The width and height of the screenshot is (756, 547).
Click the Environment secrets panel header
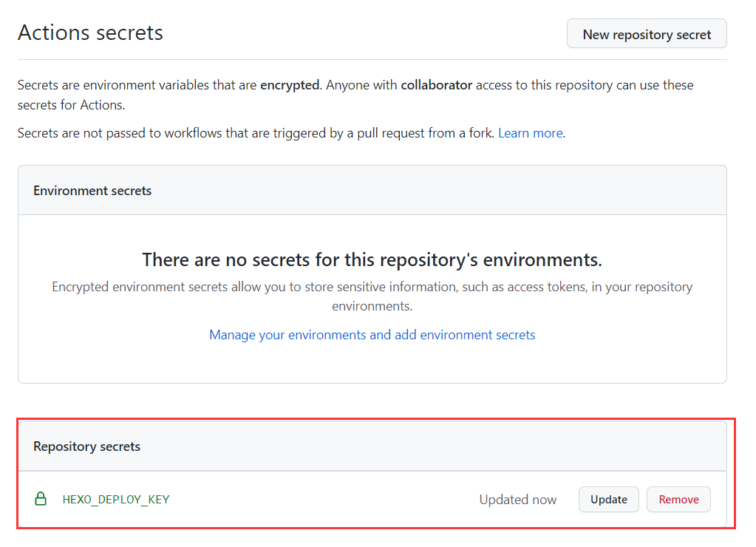[x=92, y=190]
